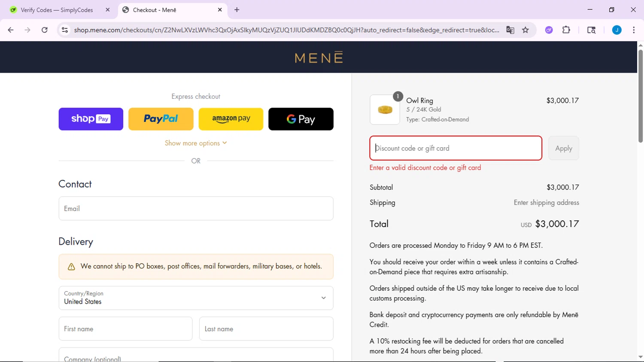Switch to the Verify Codes — SimplyCodes tab
644x362 pixels.
click(x=57, y=10)
